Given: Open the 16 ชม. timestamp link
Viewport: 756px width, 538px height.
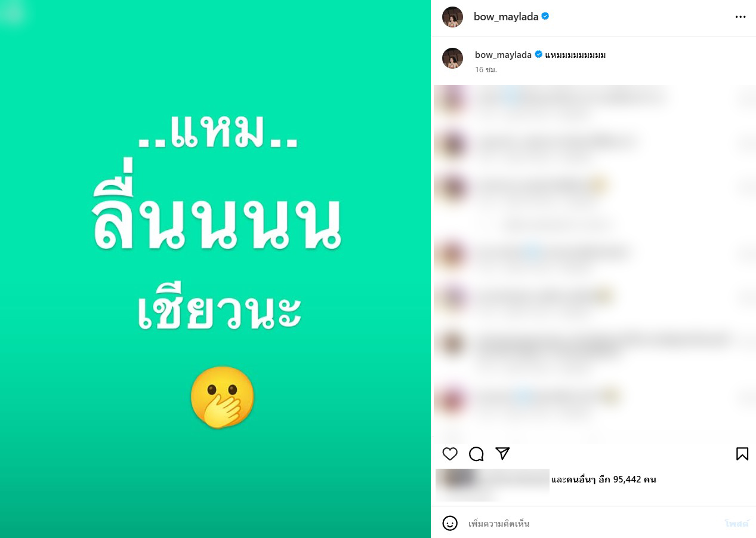Looking at the screenshot, I should coord(486,70).
